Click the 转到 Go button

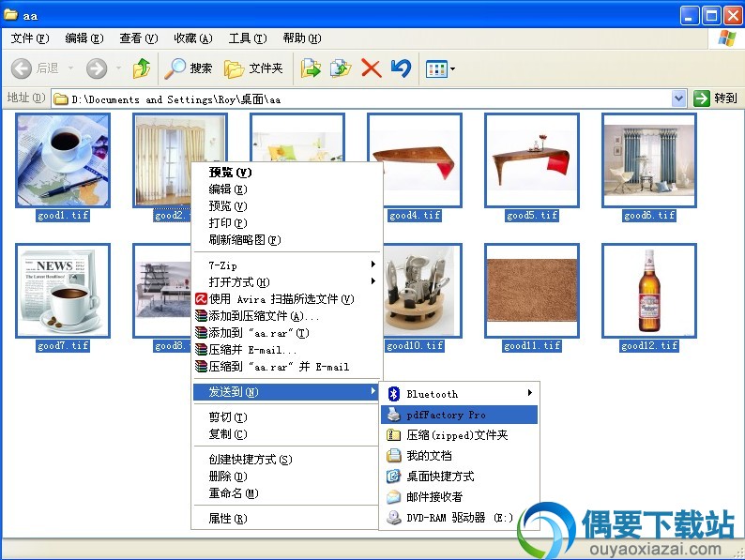coord(715,98)
